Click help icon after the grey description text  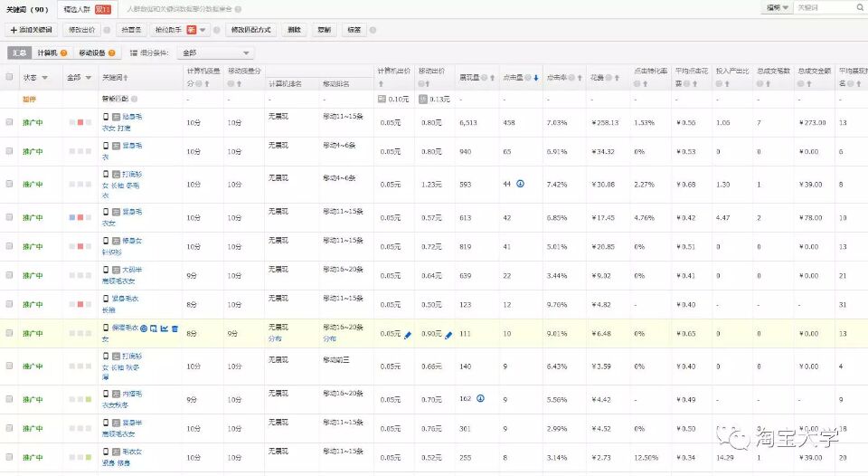(238, 9)
